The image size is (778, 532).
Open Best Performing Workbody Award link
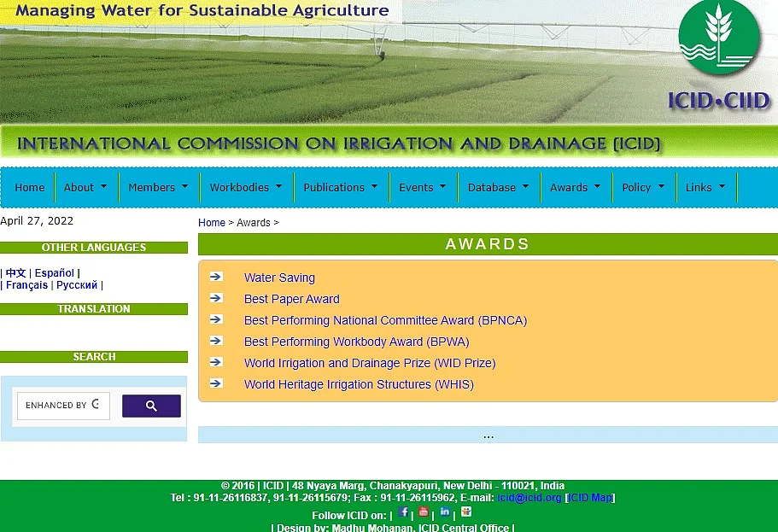click(357, 342)
